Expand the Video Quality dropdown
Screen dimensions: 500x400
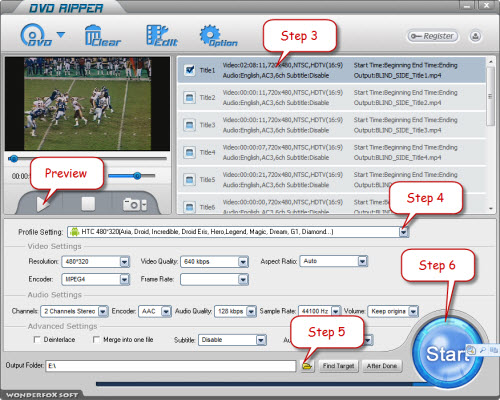[243, 262]
